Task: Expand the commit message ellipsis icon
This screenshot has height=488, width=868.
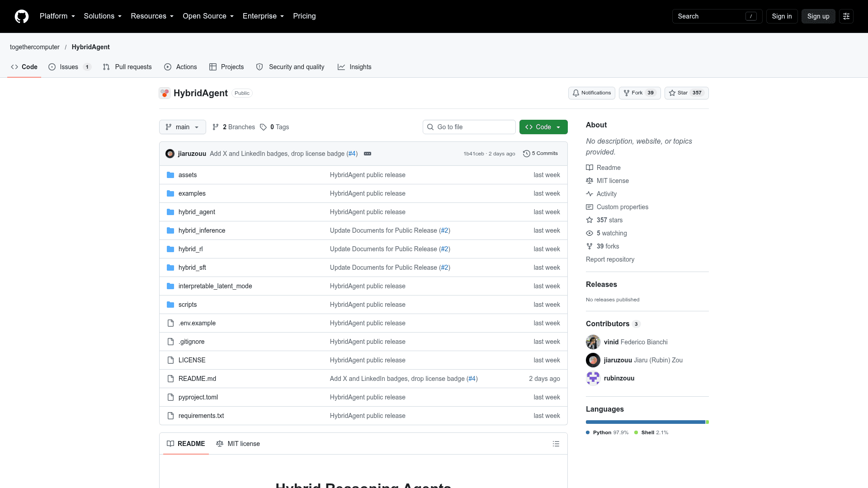Action: 368,154
